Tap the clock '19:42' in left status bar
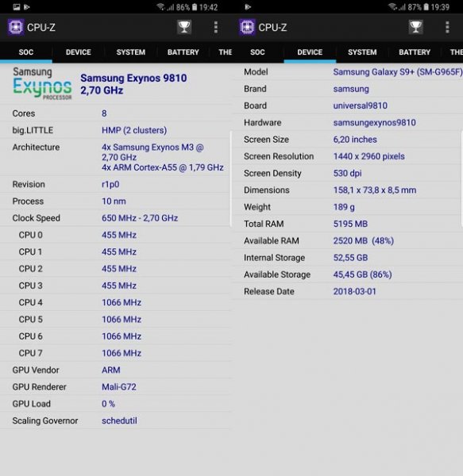 pyautogui.click(x=209, y=6)
